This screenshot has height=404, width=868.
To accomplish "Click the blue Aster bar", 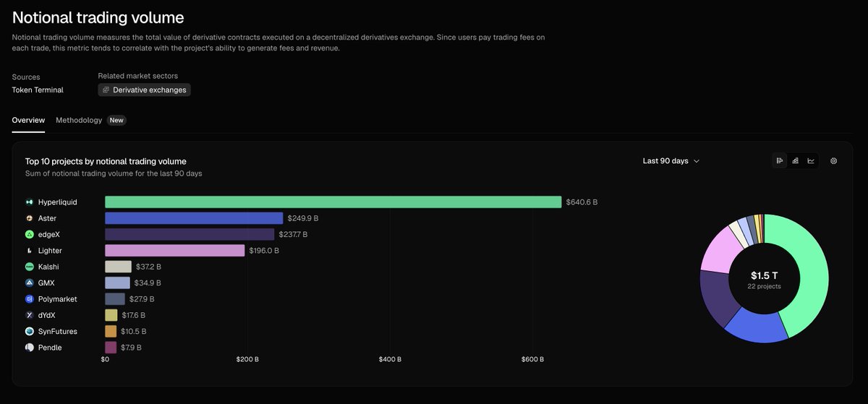I will [194, 218].
